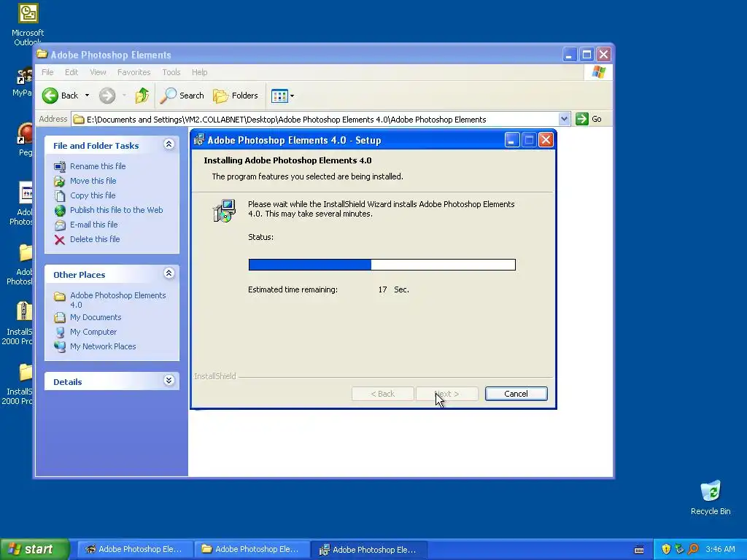The image size is (747, 560).
Task: Open the Edit menu in Explorer window
Action: coord(71,72)
